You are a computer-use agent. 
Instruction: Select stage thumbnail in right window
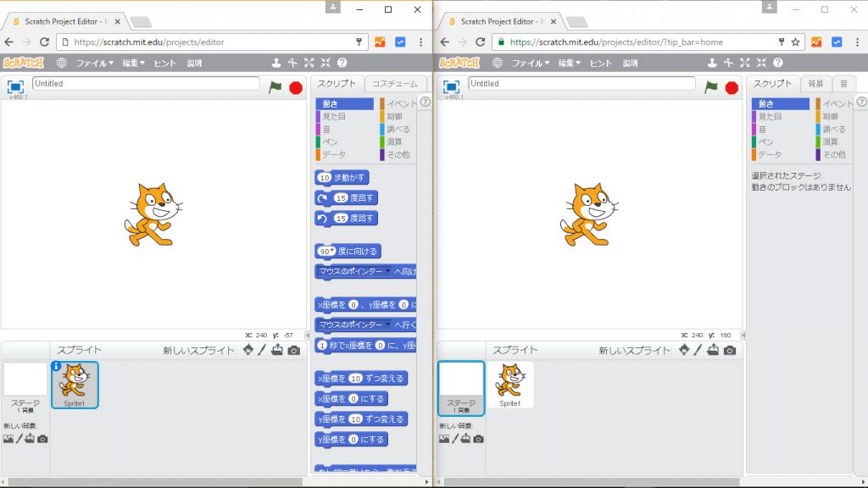[461, 388]
